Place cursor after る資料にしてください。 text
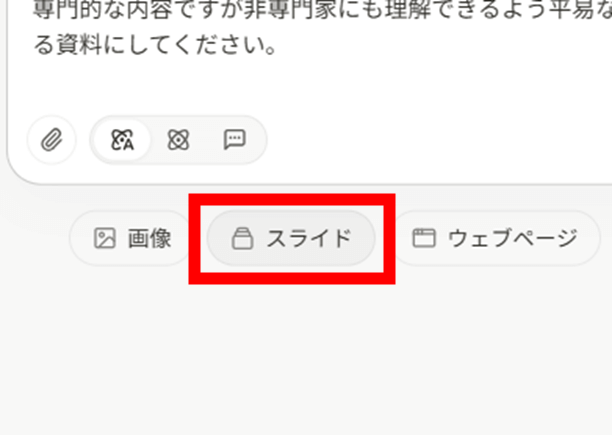The width and height of the screenshot is (612, 435). (279, 45)
